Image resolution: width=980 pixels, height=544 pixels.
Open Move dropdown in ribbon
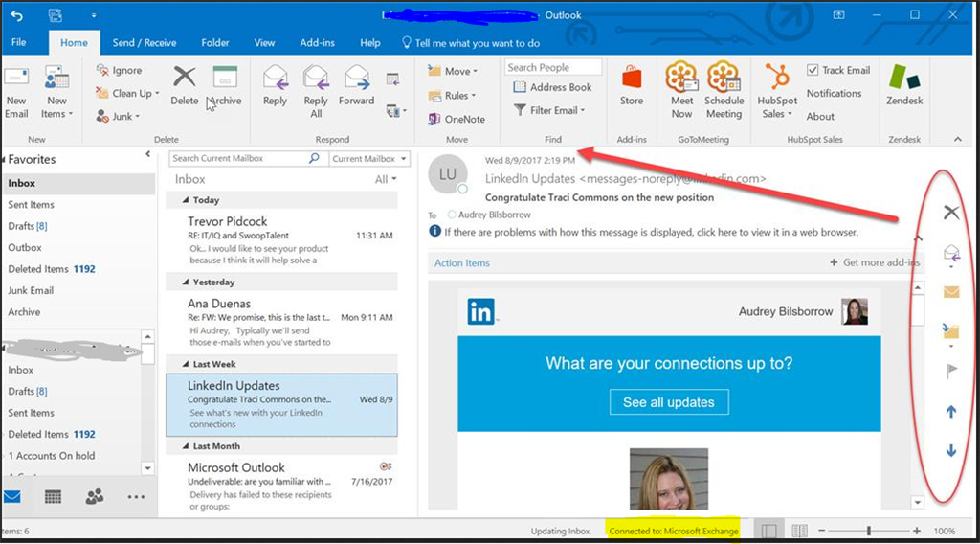click(453, 71)
